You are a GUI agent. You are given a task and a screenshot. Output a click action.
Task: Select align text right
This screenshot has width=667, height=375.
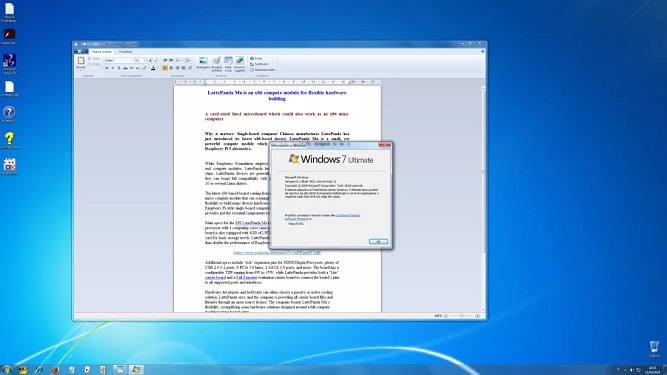(x=177, y=68)
